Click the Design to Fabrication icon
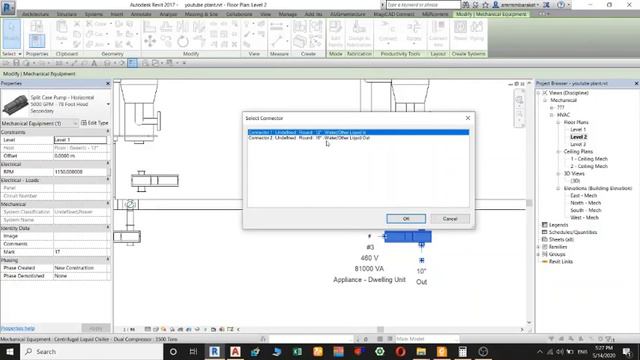This screenshot has width=640, height=360. coord(359,34)
